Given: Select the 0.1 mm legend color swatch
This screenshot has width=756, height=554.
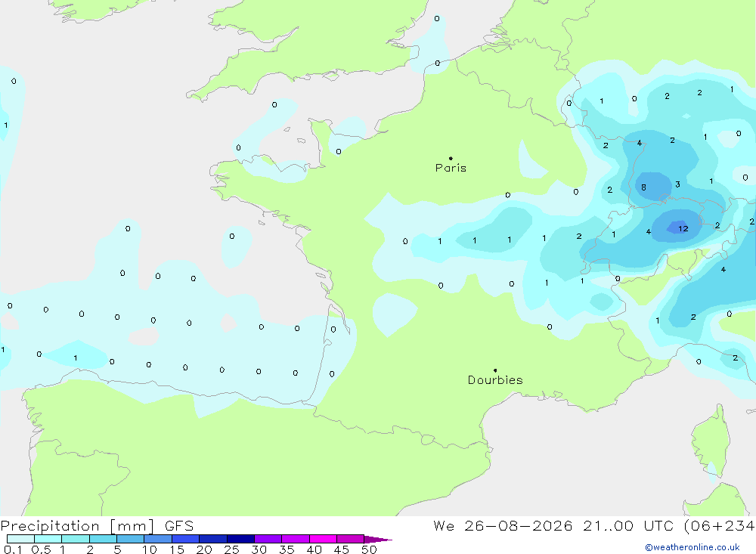Looking at the screenshot, I should tap(20, 539).
